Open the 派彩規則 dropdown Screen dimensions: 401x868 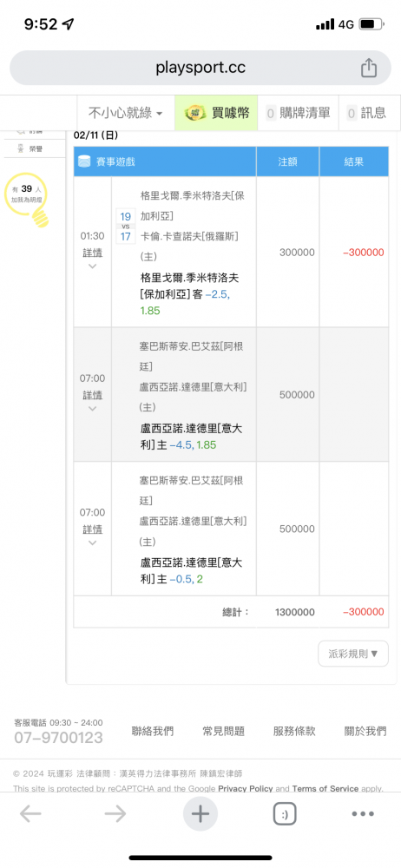(x=353, y=654)
